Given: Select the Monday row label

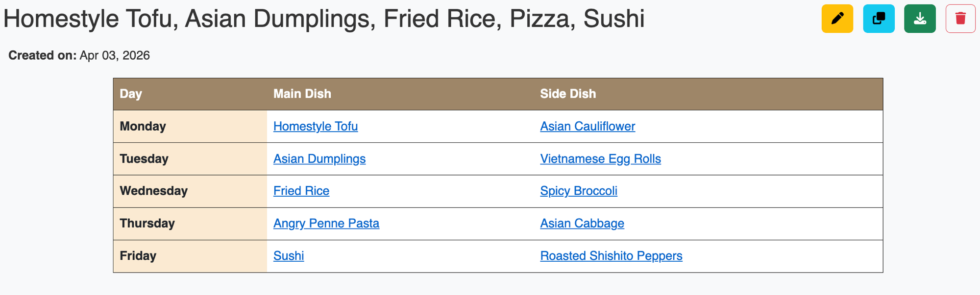Looking at the screenshot, I should [143, 126].
